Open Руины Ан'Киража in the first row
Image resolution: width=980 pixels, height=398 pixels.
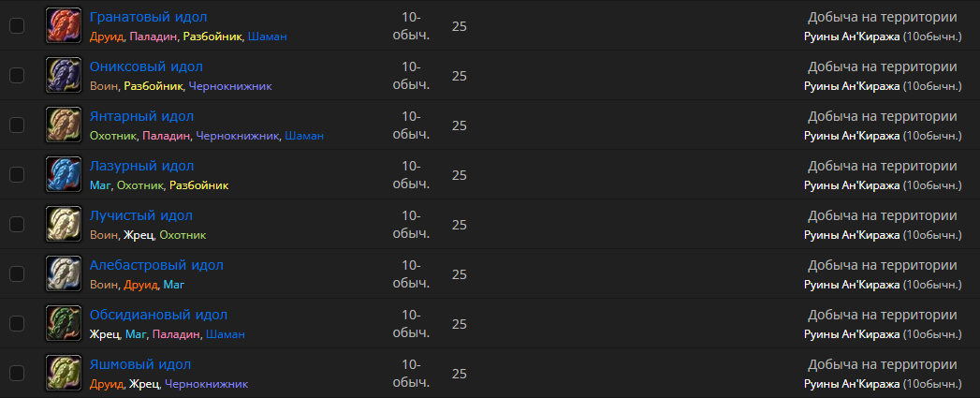[851, 37]
